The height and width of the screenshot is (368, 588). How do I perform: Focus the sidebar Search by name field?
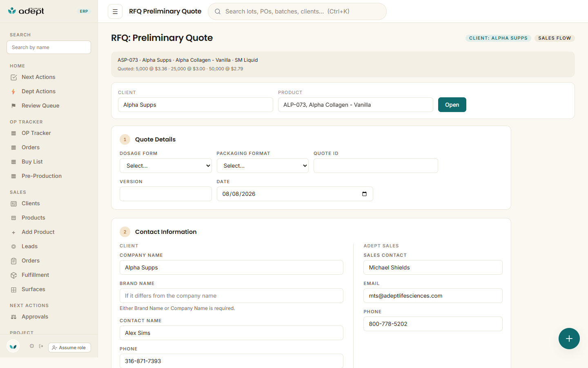point(49,47)
